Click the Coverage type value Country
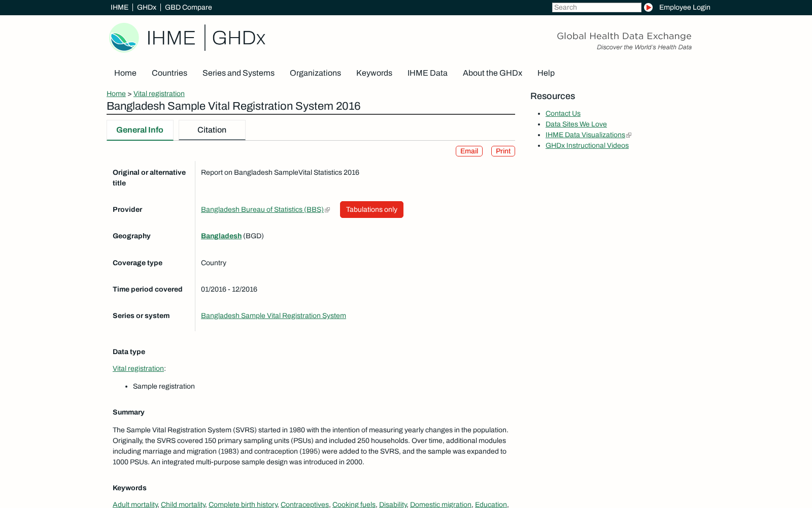 coord(214,263)
